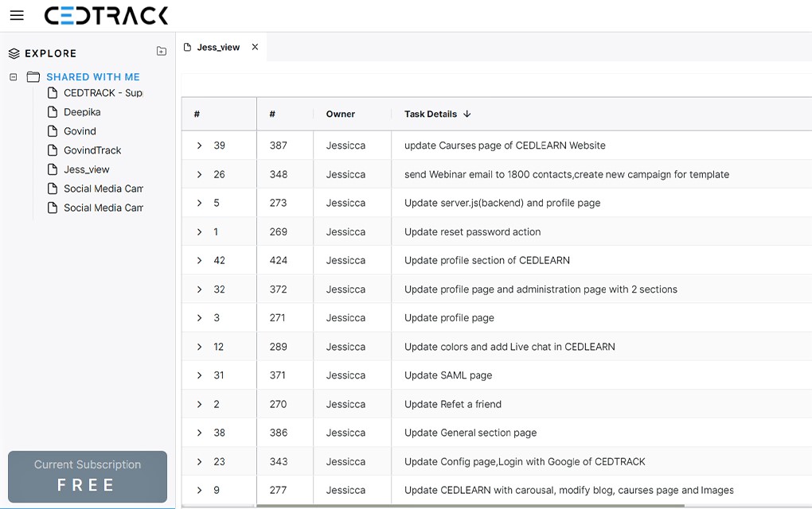Viewport: 812px width, 509px height.
Task: Open the Deepika file in the sidebar
Action: (x=82, y=112)
